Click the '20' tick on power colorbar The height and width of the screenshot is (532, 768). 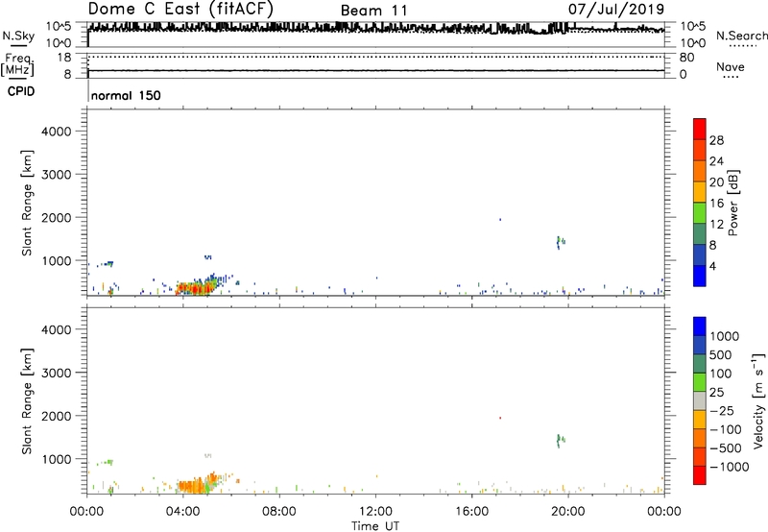point(716,182)
